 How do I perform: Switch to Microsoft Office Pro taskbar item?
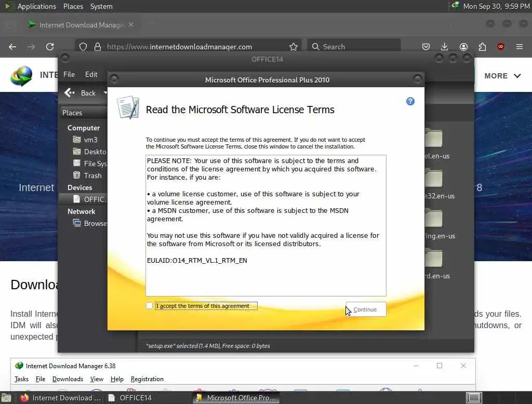pos(236,398)
